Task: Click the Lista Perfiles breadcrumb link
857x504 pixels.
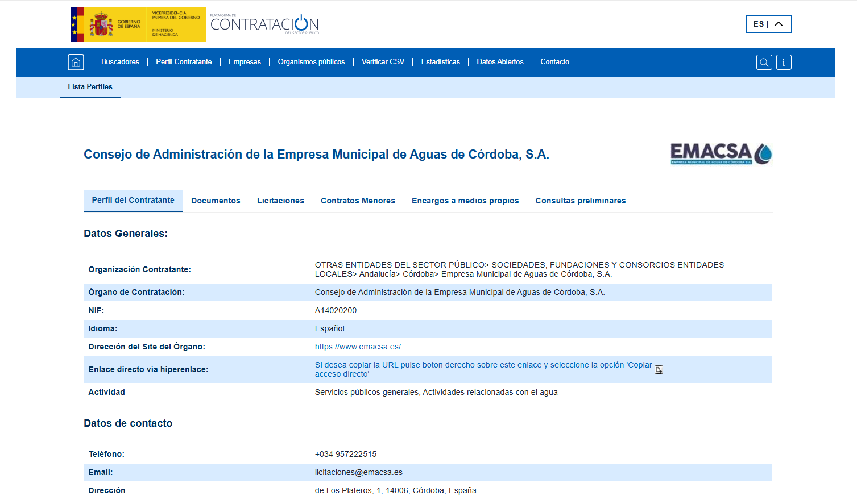Action: coord(90,87)
